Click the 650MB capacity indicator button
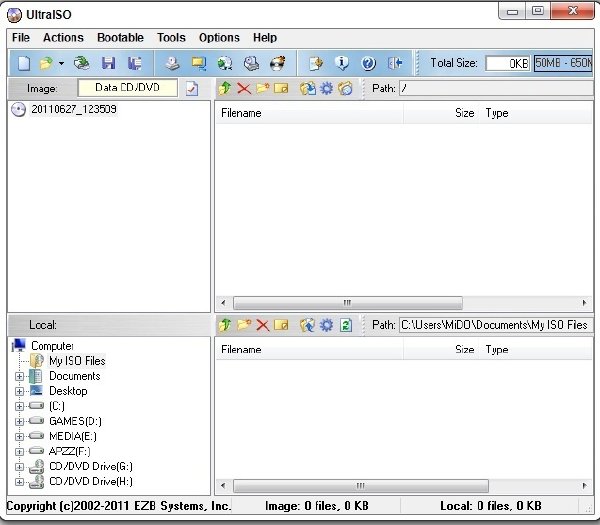 (563, 63)
